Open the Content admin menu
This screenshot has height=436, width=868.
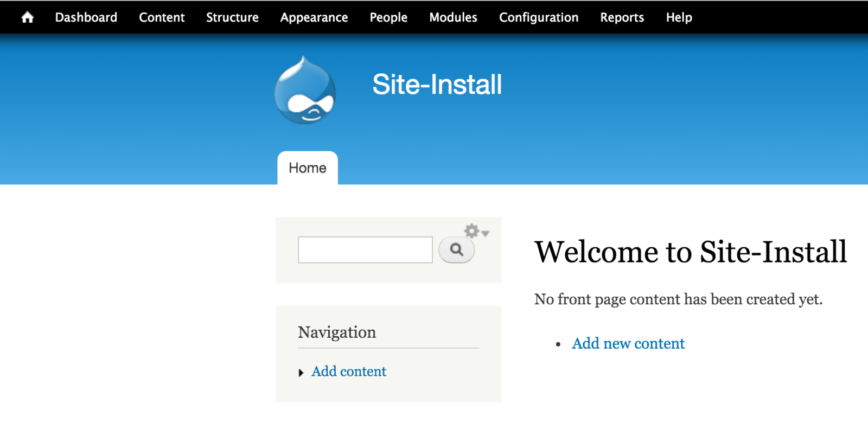(162, 17)
